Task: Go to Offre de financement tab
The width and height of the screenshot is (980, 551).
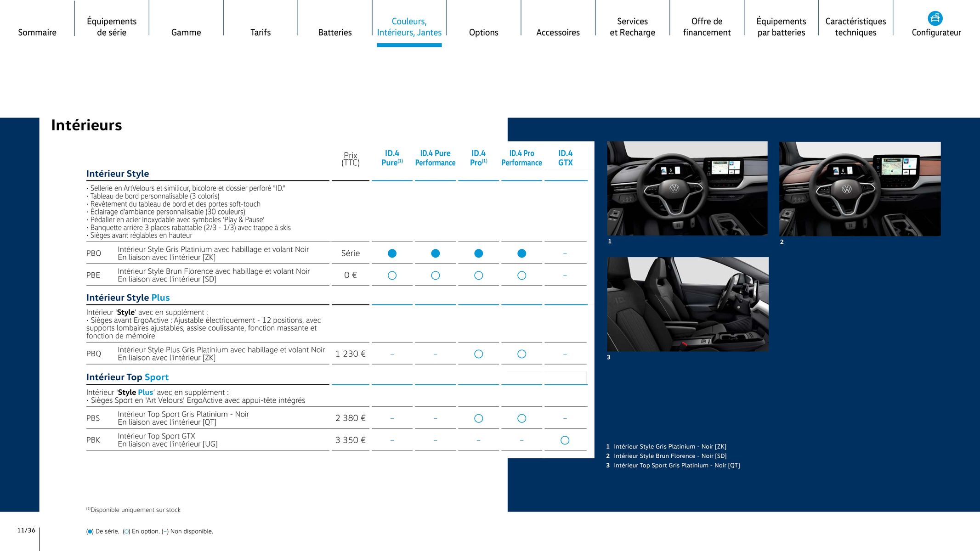Action: tap(707, 27)
